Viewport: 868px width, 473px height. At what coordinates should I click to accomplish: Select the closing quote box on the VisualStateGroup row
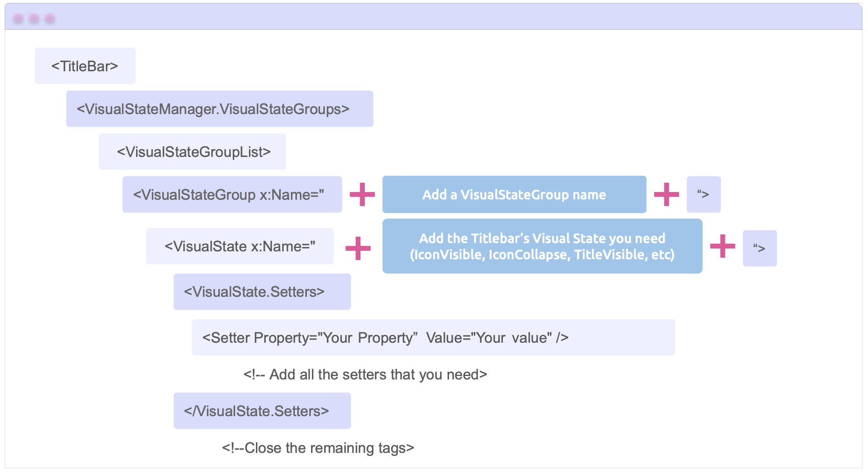[703, 195]
